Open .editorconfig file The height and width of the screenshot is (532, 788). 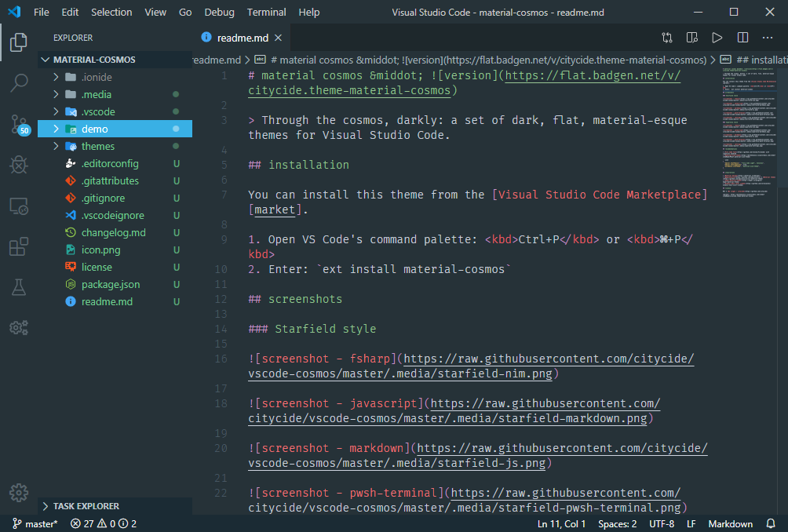(115, 163)
